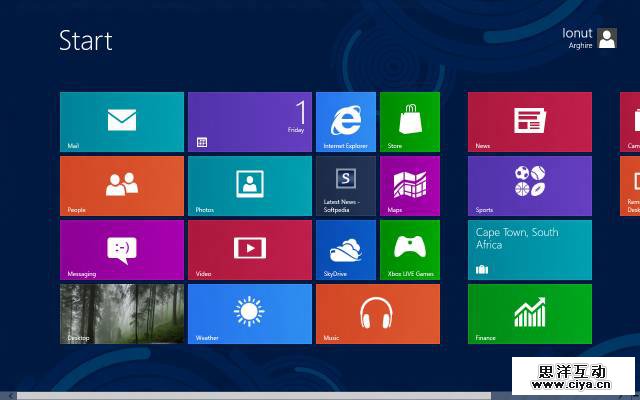
Task: Open the Mail tile
Action: 122,122
